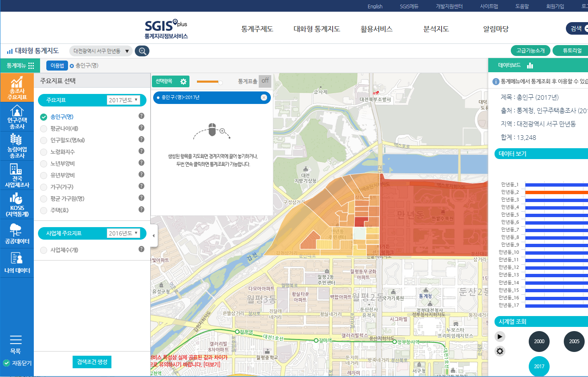
Task: Select the 노령화지수 radio option
Action: pyautogui.click(x=43, y=152)
